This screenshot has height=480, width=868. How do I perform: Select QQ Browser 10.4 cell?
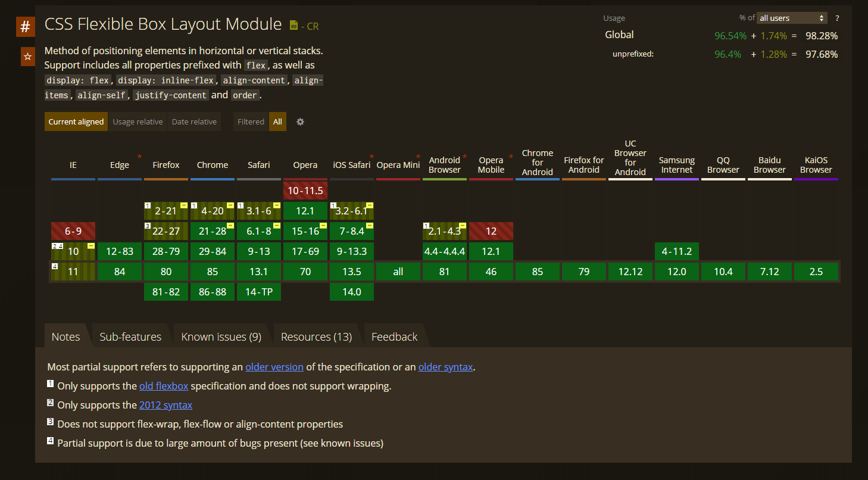[723, 272]
